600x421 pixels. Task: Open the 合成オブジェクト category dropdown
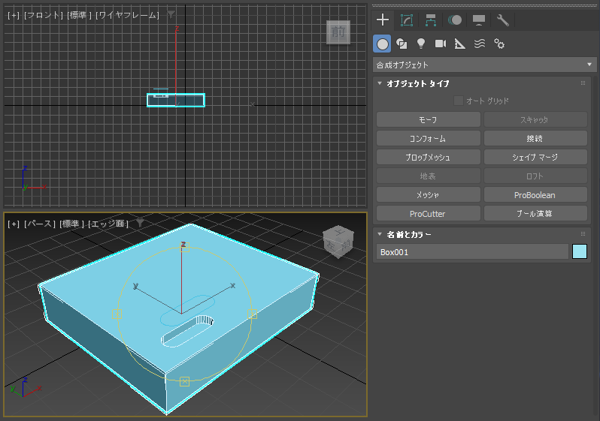point(484,65)
